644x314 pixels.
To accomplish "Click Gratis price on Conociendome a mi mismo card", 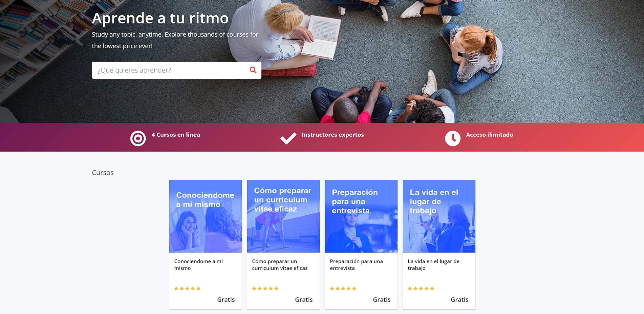I will tap(226, 299).
